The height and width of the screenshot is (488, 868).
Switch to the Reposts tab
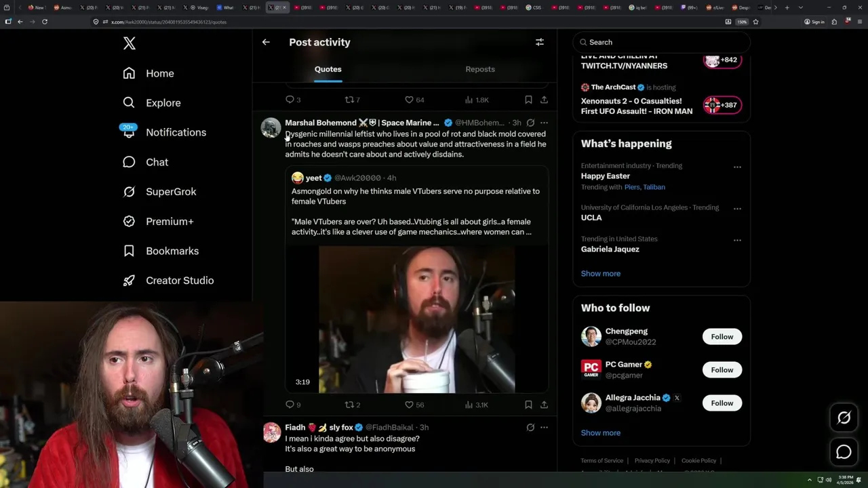480,69
